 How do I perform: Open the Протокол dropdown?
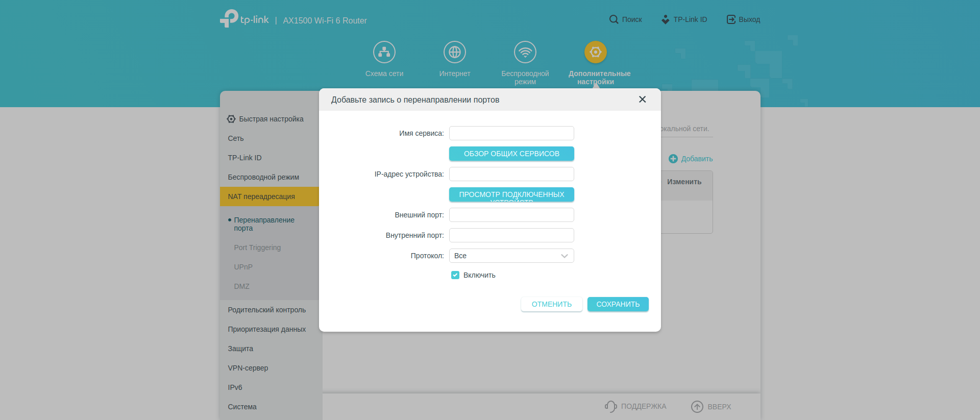point(511,256)
